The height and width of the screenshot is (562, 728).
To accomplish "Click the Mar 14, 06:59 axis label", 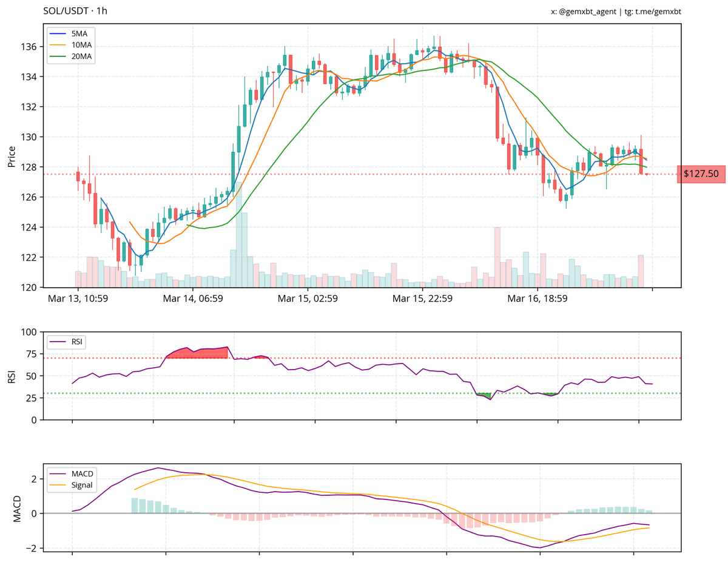I will (193, 299).
